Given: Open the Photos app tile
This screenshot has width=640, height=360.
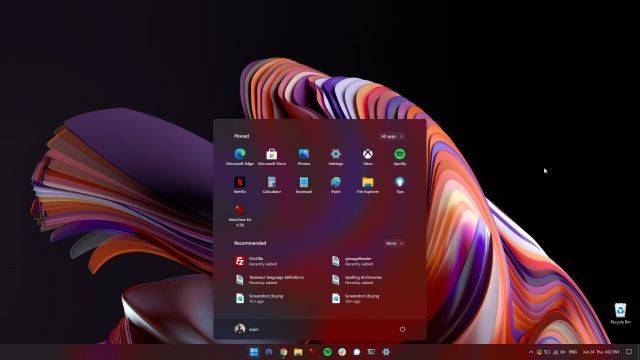Looking at the screenshot, I should pyautogui.click(x=304, y=157).
